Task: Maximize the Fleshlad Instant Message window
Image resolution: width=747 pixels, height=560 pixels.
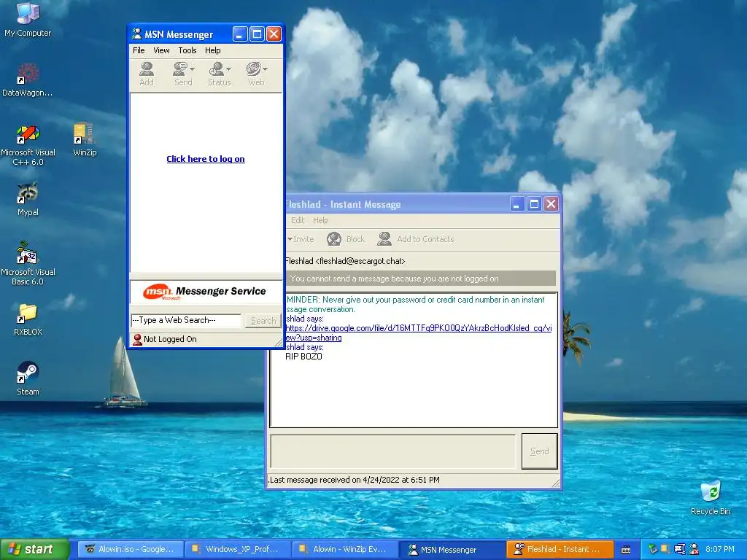Action: [x=534, y=204]
